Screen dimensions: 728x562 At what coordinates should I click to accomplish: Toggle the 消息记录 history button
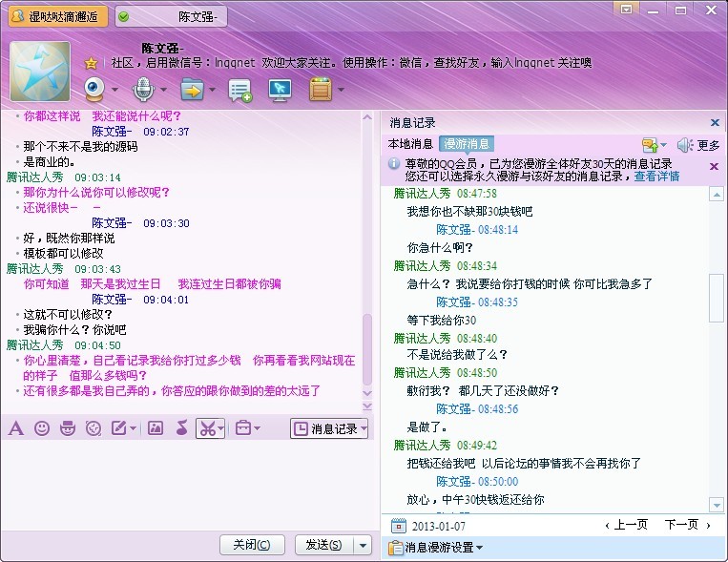[325, 428]
